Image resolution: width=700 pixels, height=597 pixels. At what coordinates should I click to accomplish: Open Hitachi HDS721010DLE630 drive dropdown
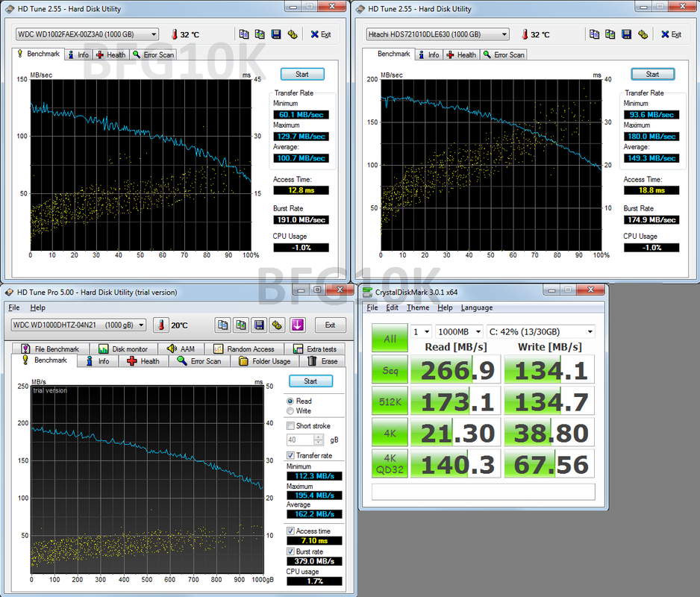[x=437, y=34]
